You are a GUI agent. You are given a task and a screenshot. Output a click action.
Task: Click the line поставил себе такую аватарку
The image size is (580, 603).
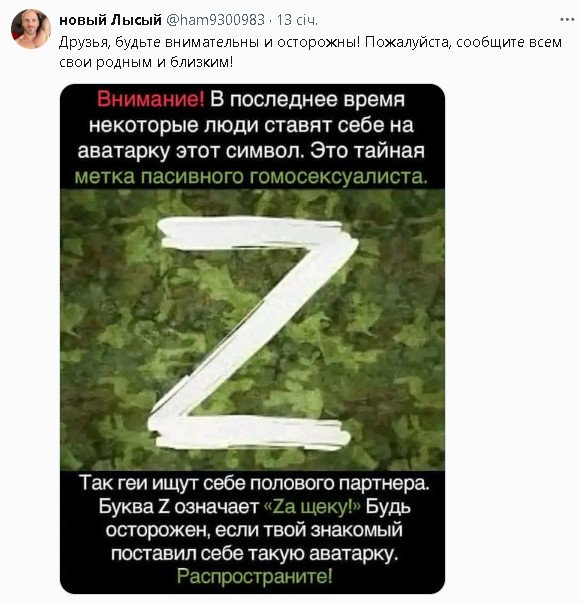pyautogui.click(x=254, y=553)
